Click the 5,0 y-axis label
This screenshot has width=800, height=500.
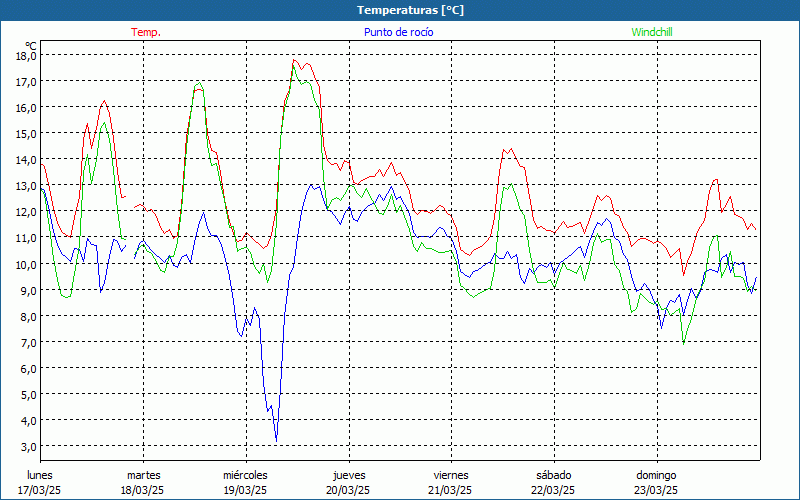pos(26,394)
